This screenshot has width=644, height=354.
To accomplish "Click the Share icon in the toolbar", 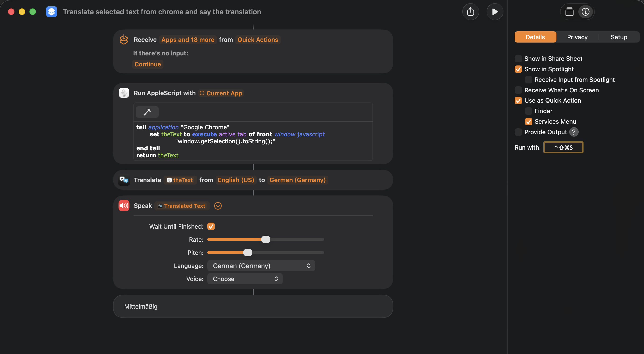I will pos(471,11).
